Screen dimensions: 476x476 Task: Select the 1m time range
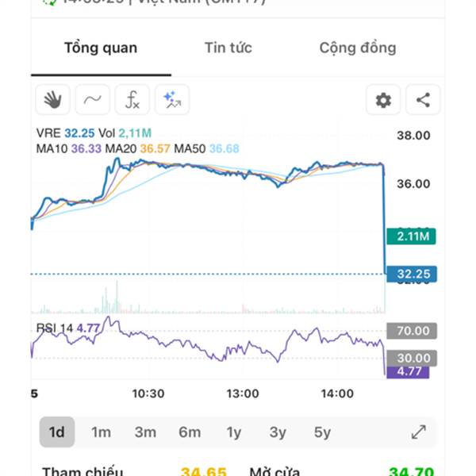(x=101, y=432)
